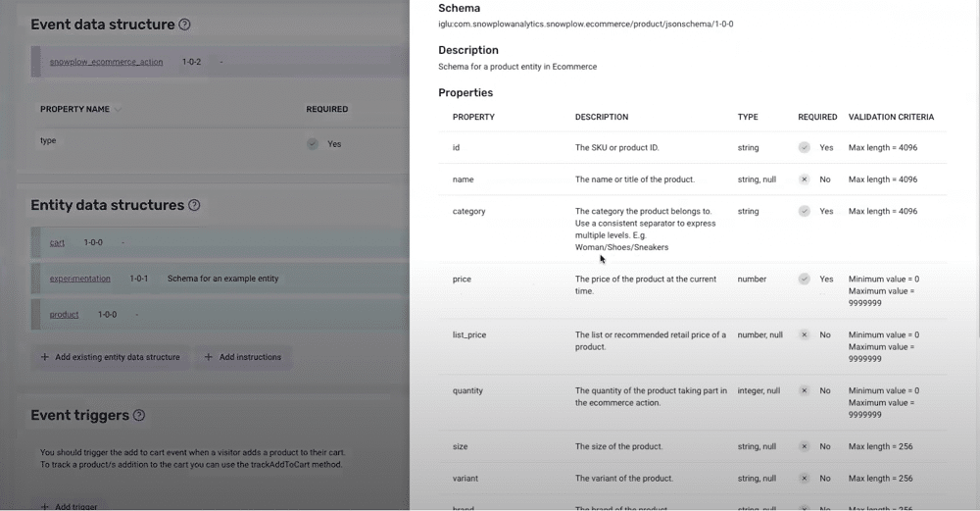Click the Add trigger button
Viewport: 980px width, 511px height.
tap(69, 505)
